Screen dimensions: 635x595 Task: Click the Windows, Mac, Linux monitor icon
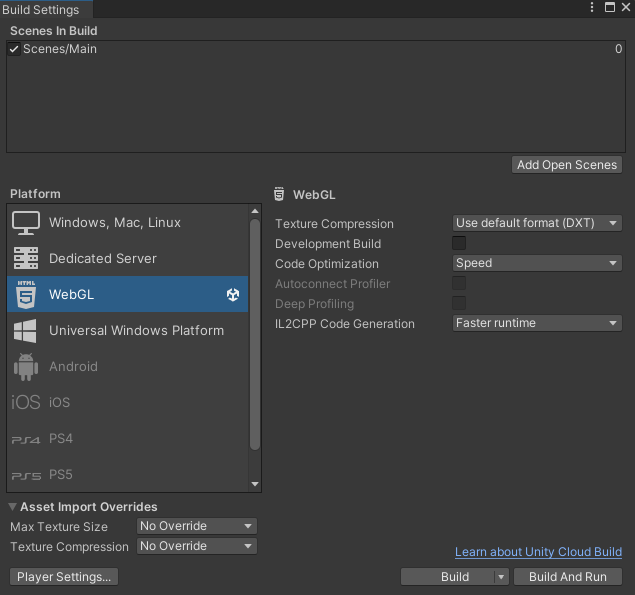[x=26, y=222]
